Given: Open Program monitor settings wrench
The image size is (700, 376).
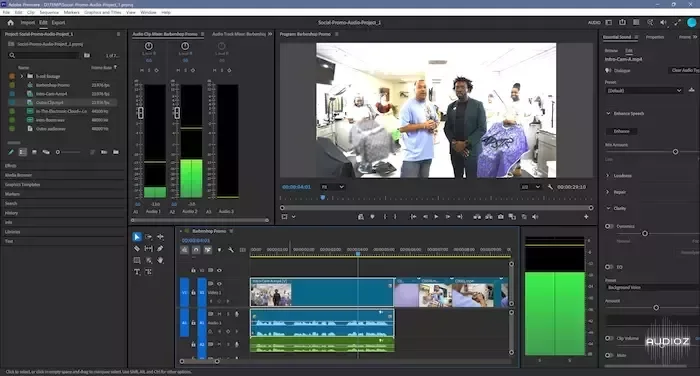Looking at the screenshot, I should [x=550, y=187].
